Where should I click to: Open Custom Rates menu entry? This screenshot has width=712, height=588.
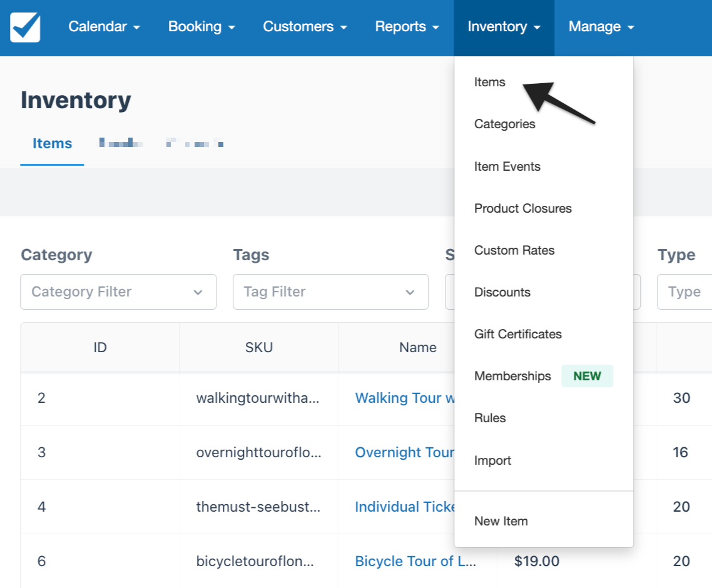click(x=514, y=250)
